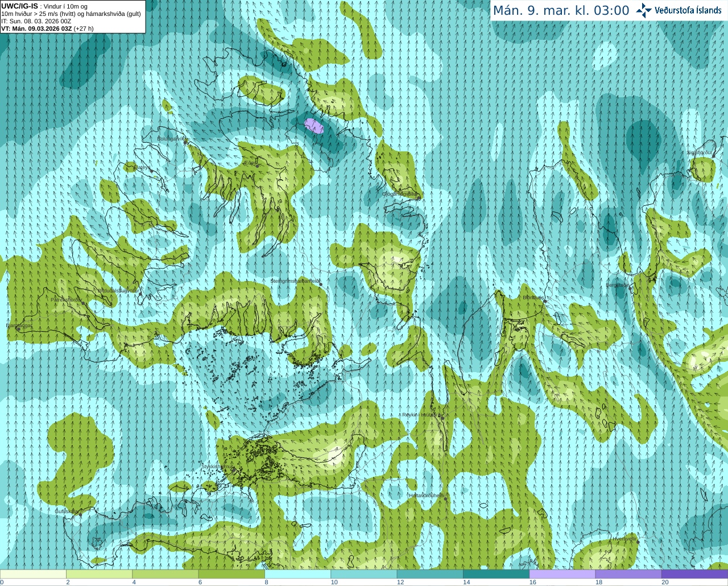Click the Reykir í Hrútafirði station label
The width and height of the screenshot is (728, 586).
(421, 415)
